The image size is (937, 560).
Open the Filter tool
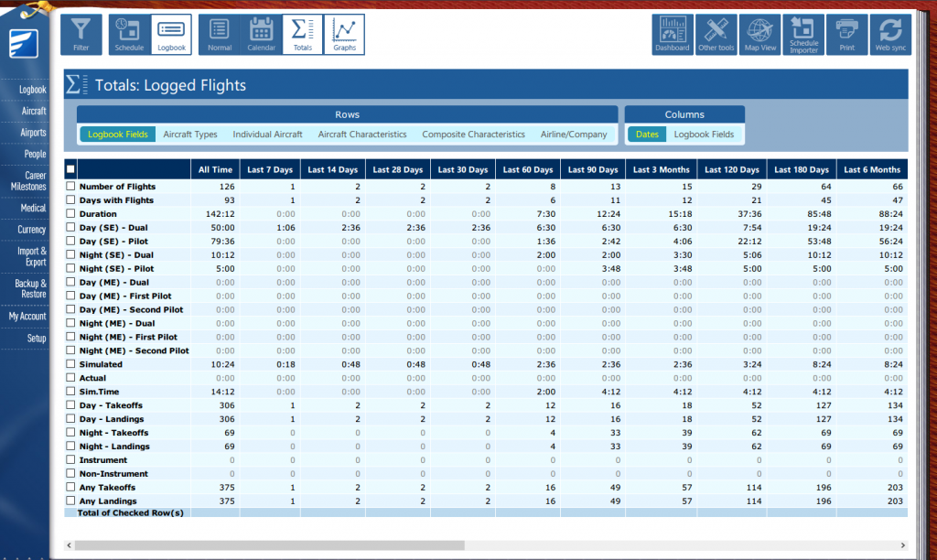point(81,34)
